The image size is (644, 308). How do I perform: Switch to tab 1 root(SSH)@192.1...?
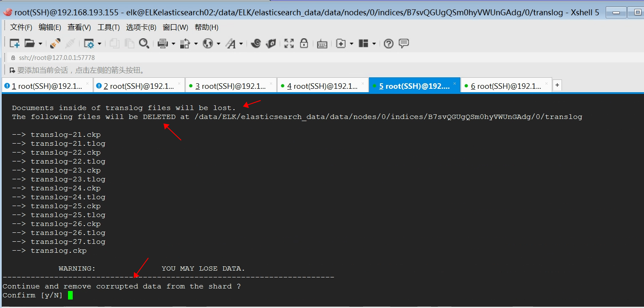(x=47, y=86)
